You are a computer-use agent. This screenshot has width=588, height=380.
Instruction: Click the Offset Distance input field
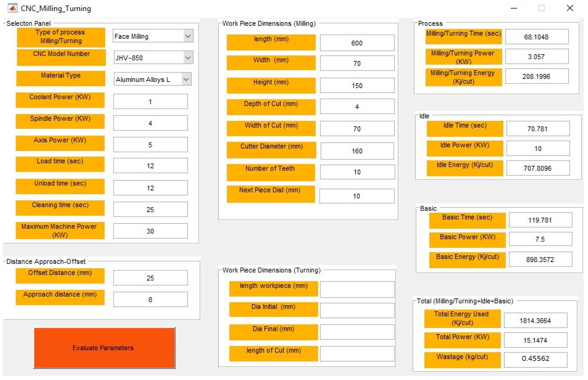[150, 278]
